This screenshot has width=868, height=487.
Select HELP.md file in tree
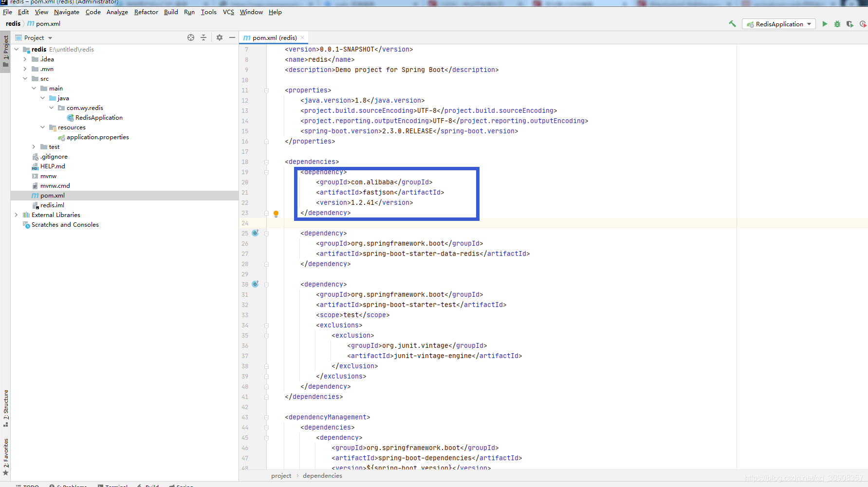click(53, 166)
